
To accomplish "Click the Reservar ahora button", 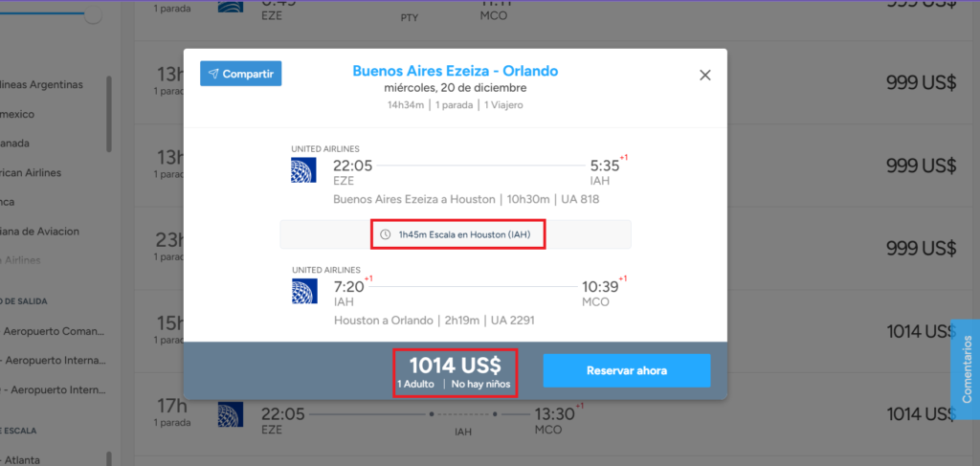I will (x=626, y=370).
